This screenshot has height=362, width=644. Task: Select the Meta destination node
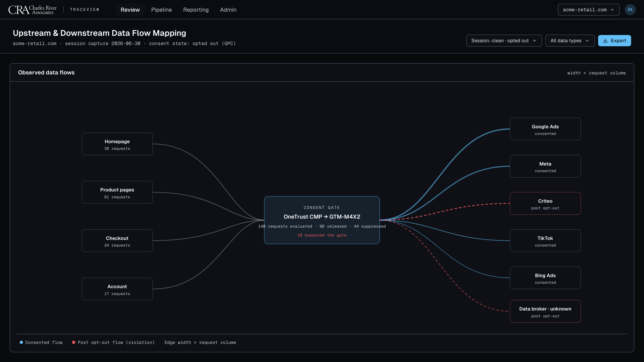point(545,166)
